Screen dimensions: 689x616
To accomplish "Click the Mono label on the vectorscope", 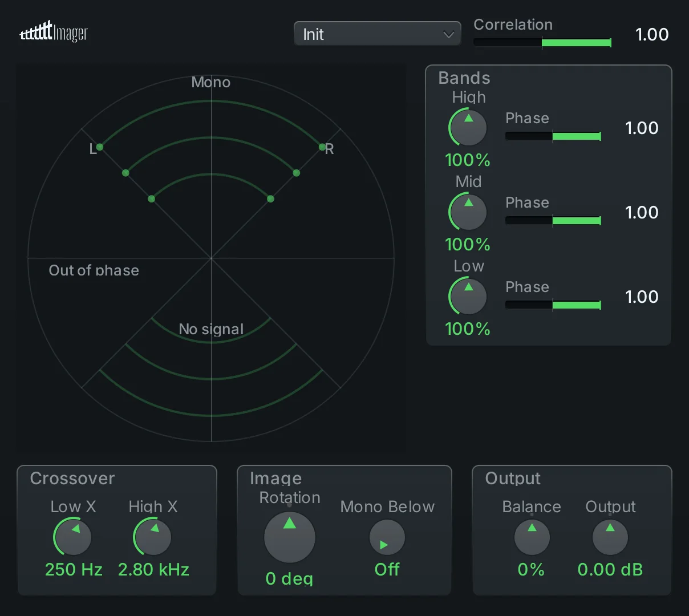I will click(211, 82).
